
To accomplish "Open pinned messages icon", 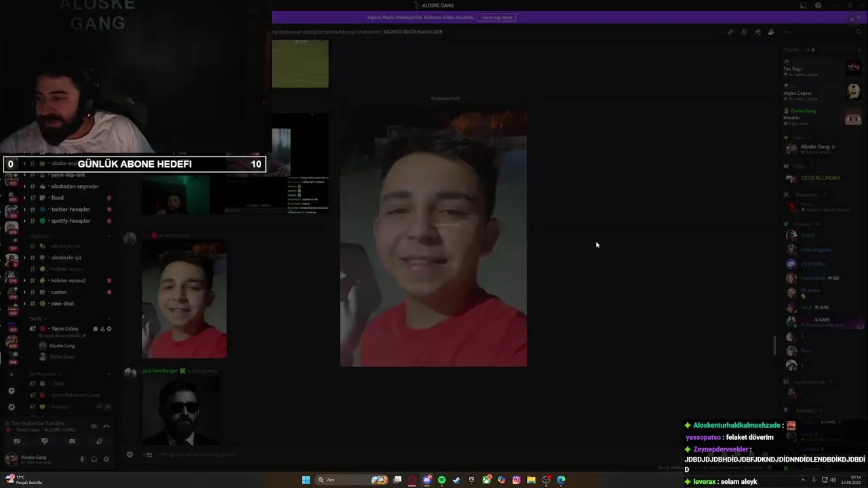I will click(757, 32).
